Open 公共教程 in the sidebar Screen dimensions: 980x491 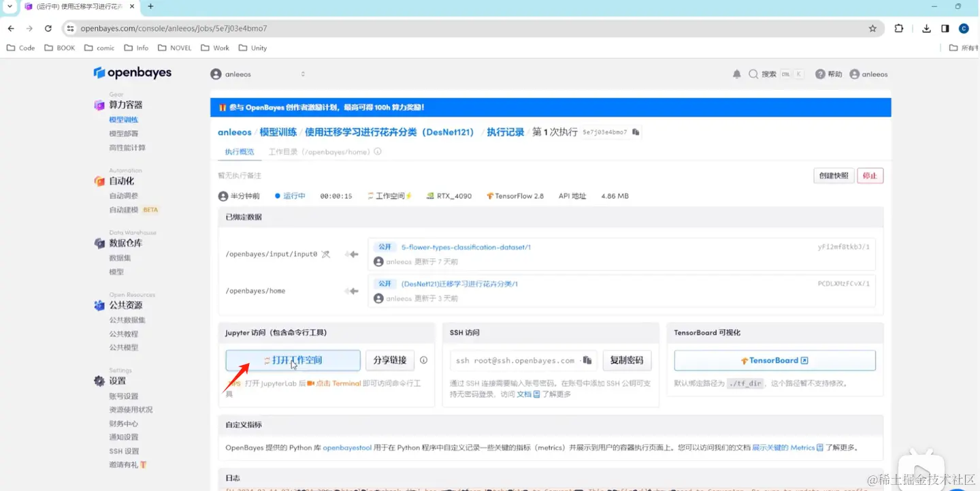click(124, 334)
